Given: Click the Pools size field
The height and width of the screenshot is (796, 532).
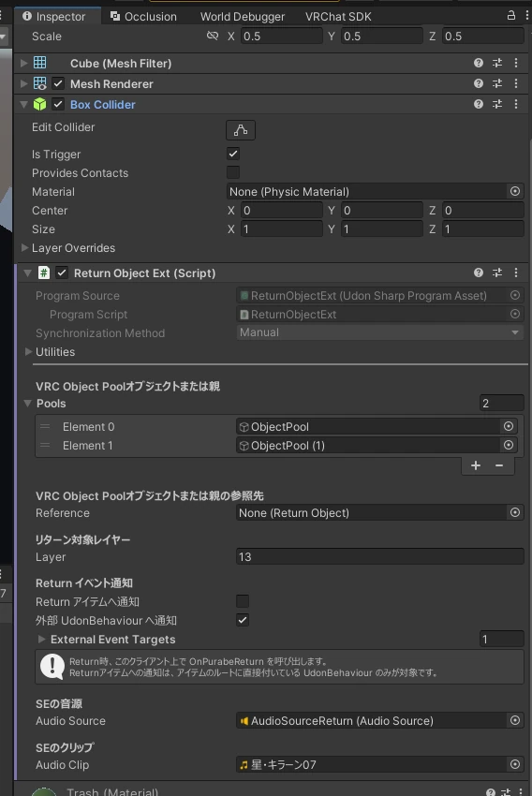Looking at the screenshot, I should point(501,403).
